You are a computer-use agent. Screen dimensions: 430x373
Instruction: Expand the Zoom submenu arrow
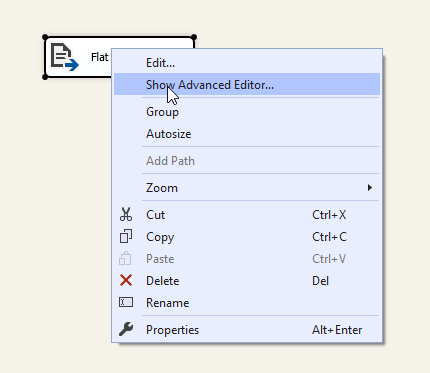pyautogui.click(x=369, y=188)
